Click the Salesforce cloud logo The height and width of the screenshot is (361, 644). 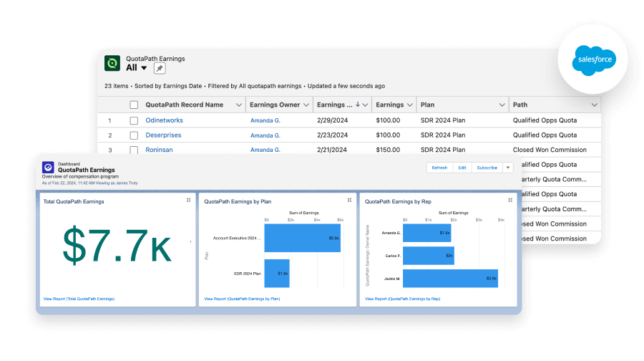tap(594, 60)
